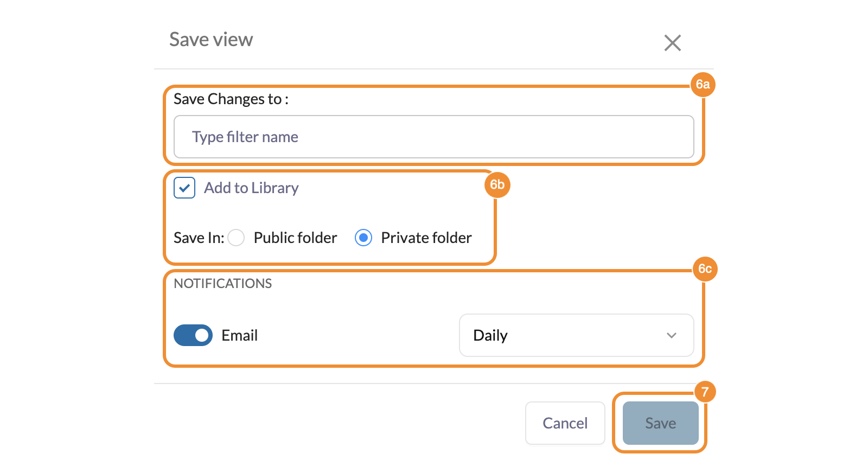Screen dimensions: 868x473
Task: Disable the Email notifications toggle
Action: [193, 335]
